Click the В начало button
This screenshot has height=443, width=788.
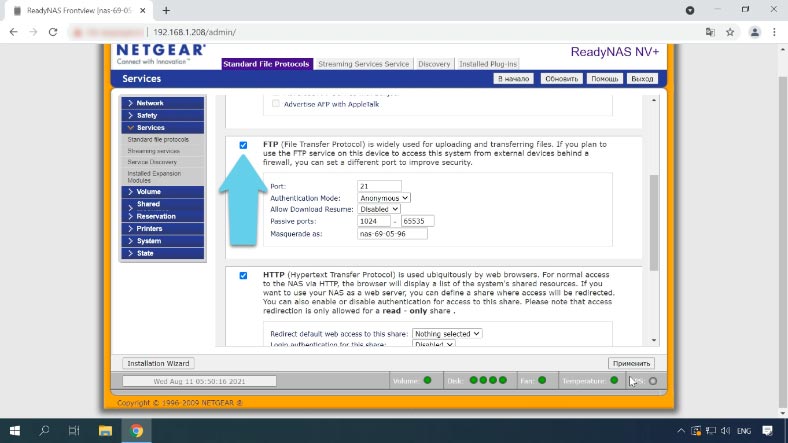point(513,79)
